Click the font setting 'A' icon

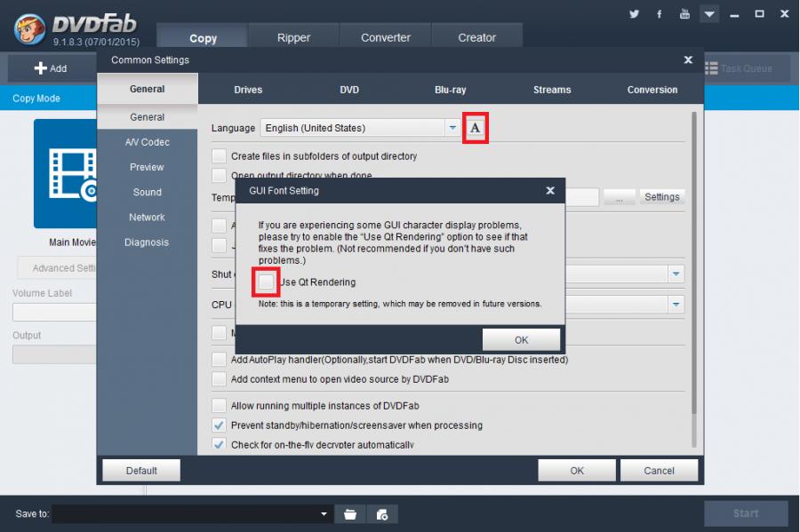[x=476, y=128]
